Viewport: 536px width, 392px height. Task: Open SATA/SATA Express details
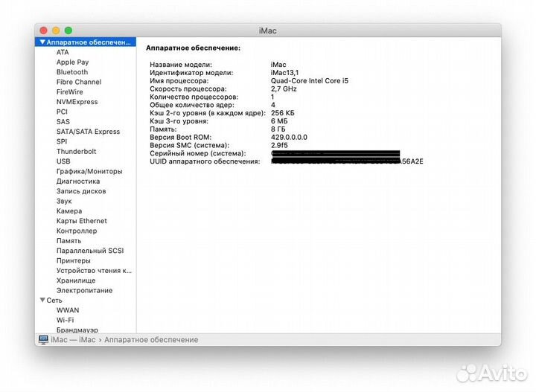[88, 132]
